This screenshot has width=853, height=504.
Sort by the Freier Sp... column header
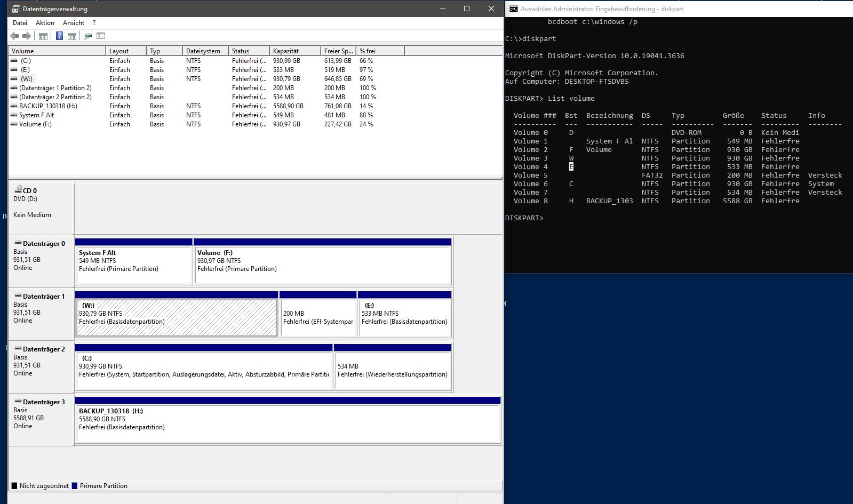click(x=338, y=51)
